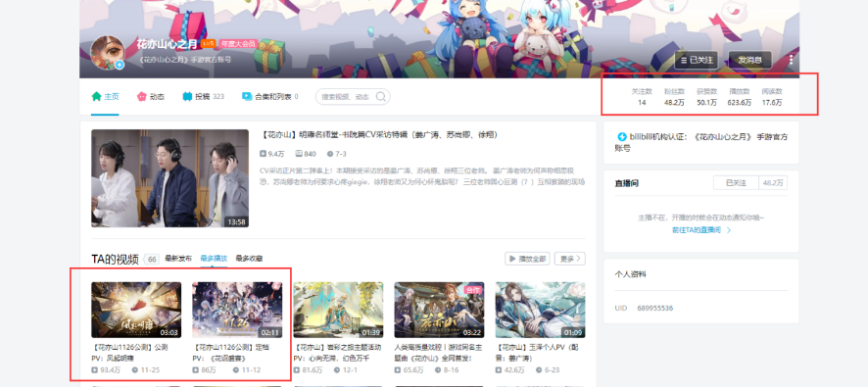868x387 pixels.
Task: Open the 01:39 岩彩之旅 video thumbnail
Action: click(x=338, y=310)
